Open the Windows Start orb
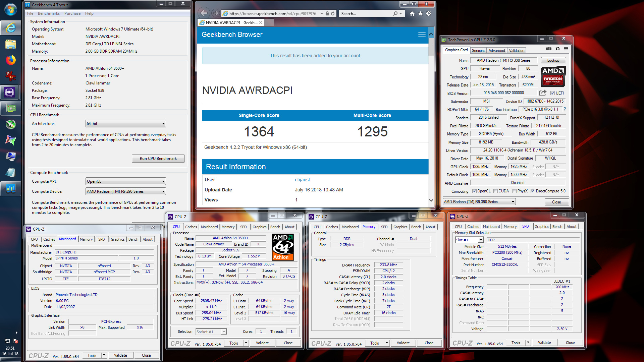 [11, 9]
